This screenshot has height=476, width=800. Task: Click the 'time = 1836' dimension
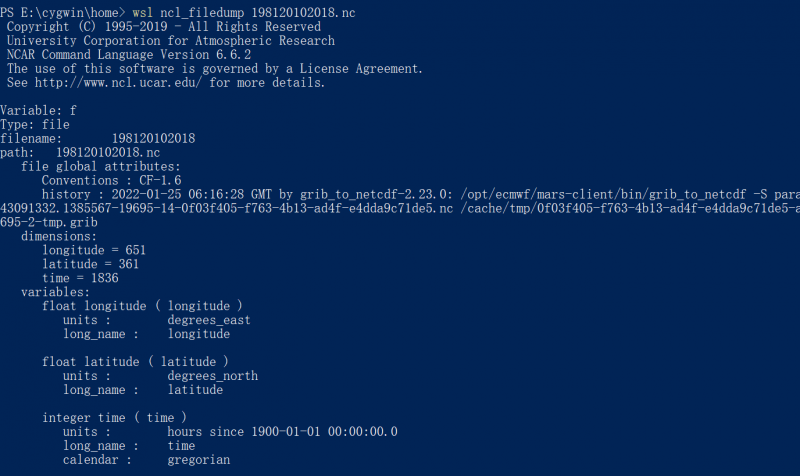point(80,278)
